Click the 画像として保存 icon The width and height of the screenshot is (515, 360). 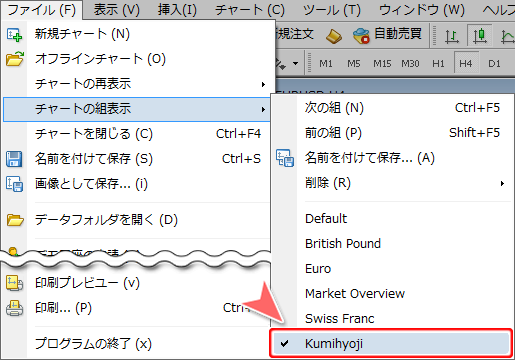click(x=14, y=184)
